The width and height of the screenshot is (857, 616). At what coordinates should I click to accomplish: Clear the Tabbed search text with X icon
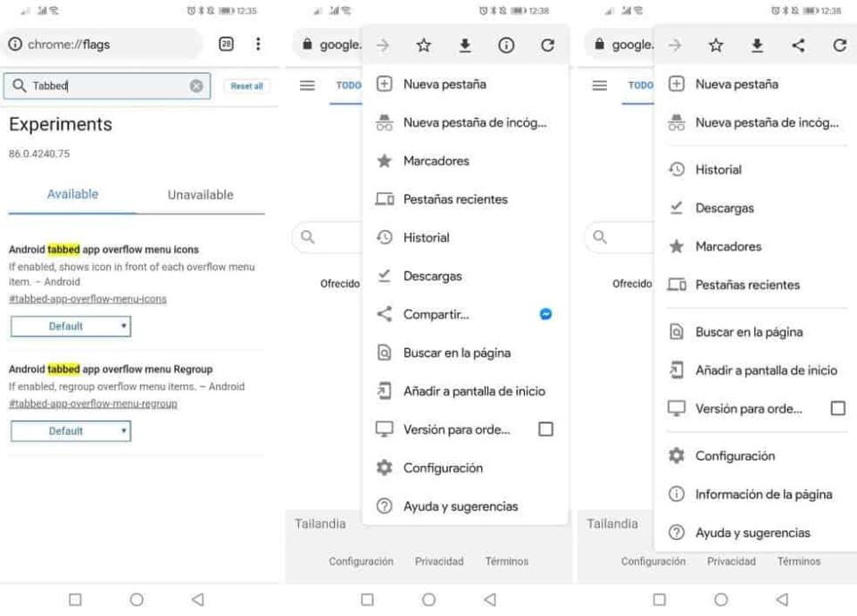pyautogui.click(x=196, y=87)
